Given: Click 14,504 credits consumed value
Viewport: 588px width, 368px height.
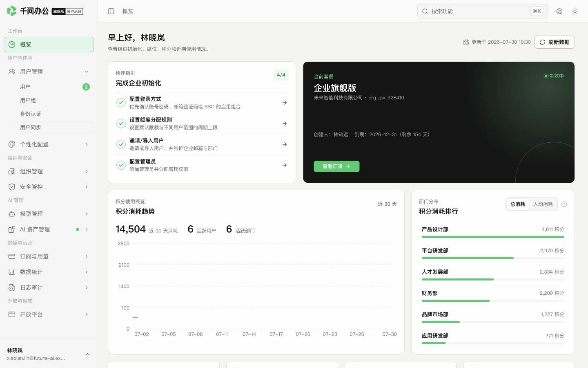Looking at the screenshot, I should (x=131, y=229).
